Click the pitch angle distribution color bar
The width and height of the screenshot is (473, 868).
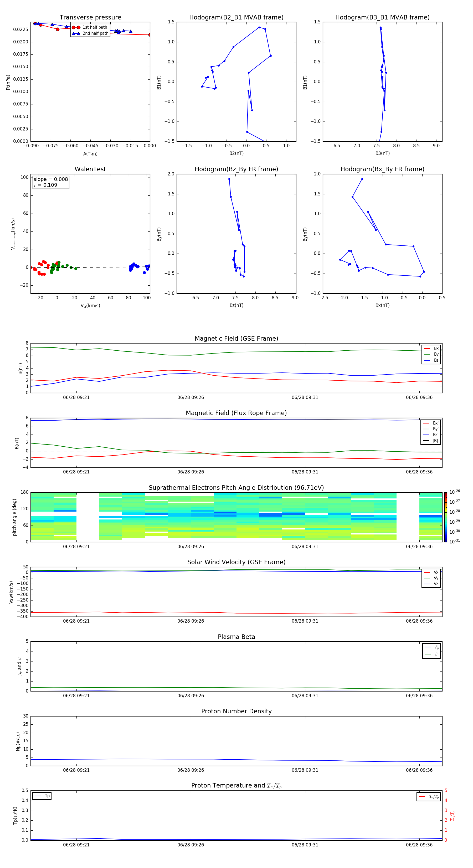446,517
